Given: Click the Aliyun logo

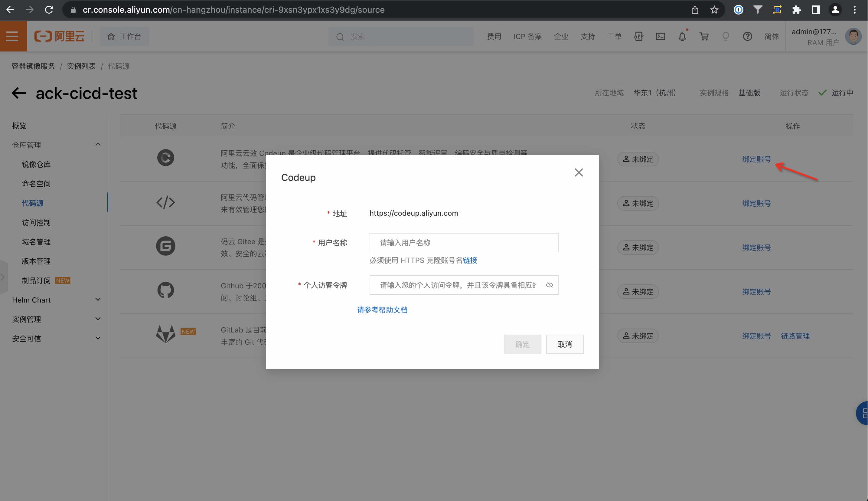Looking at the screenshot, I should pyautogui.click(x=59, y=36).
